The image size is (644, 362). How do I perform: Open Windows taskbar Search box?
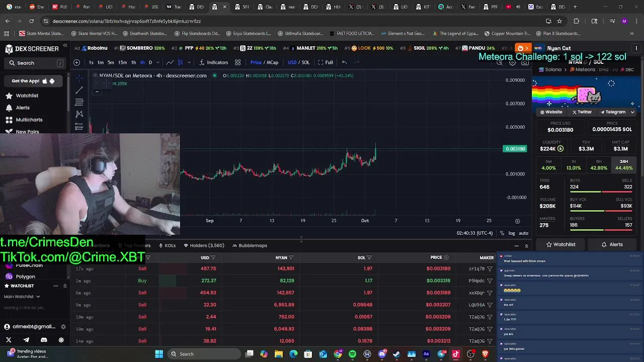(204, 354)
